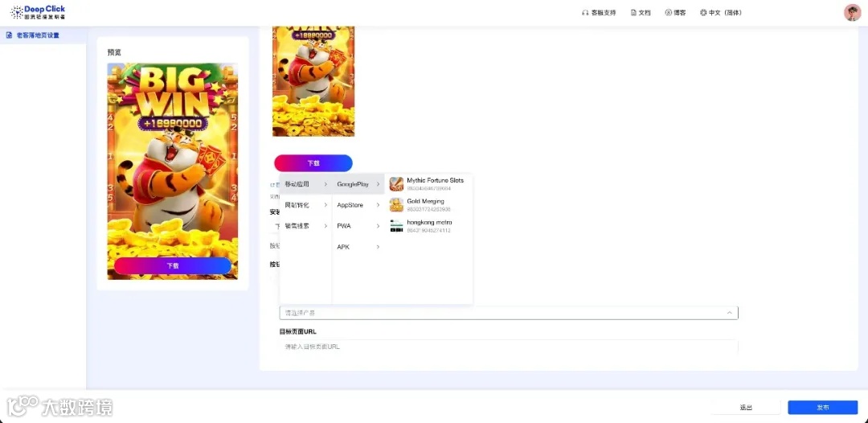Collapse the product select dropdown arrow
This screenshot has width=868, height=423.
729,313
